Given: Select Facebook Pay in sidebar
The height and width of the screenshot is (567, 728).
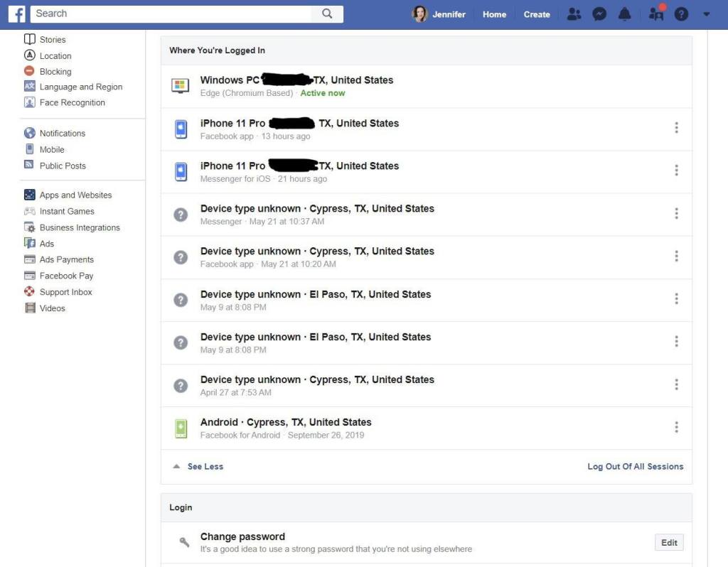Looking at the screenshot, I should [x=66, y=276].
